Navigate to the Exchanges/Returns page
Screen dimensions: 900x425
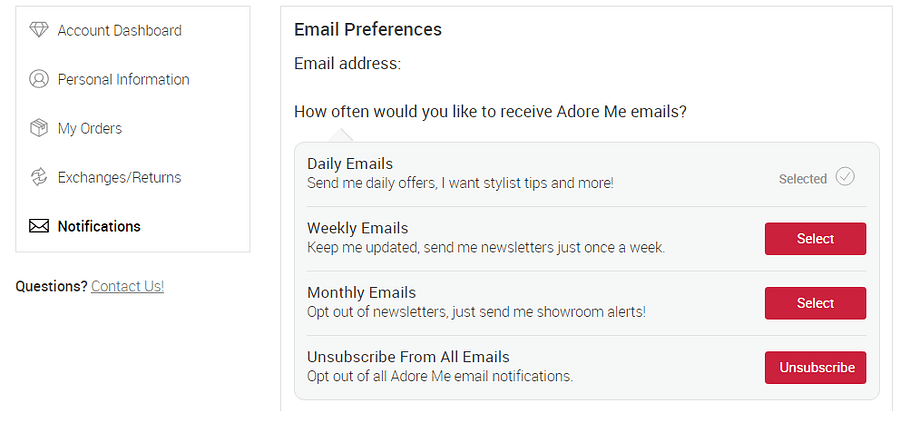click(x=119, y=177)
